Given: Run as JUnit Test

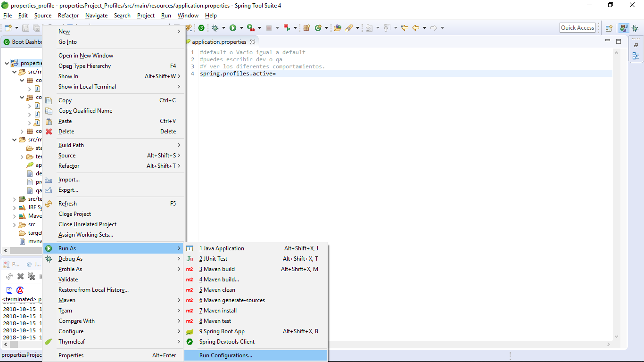Looking at the screenshot, I should point(255,259).
